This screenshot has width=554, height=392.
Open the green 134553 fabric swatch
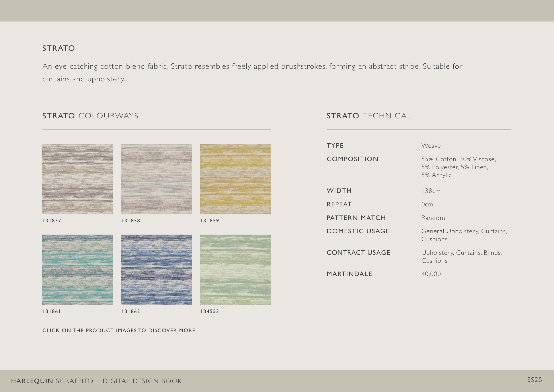pyautogui.click(x=235, y=270)
